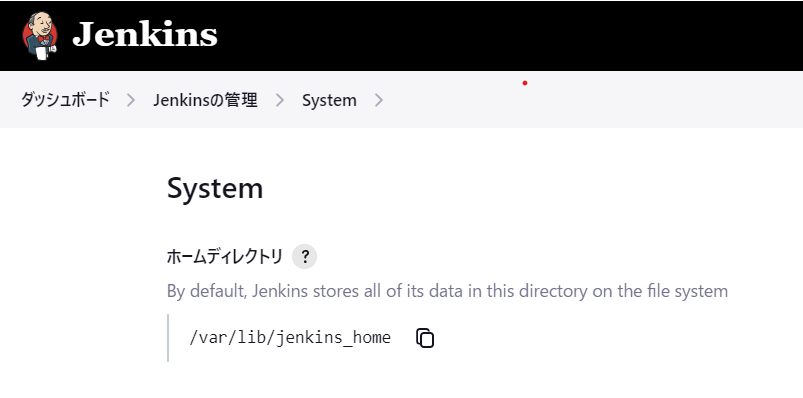This screenshot has width=803, height=398.
Task: Select the System breadcrumb item
Action: (x=329, y=100)
